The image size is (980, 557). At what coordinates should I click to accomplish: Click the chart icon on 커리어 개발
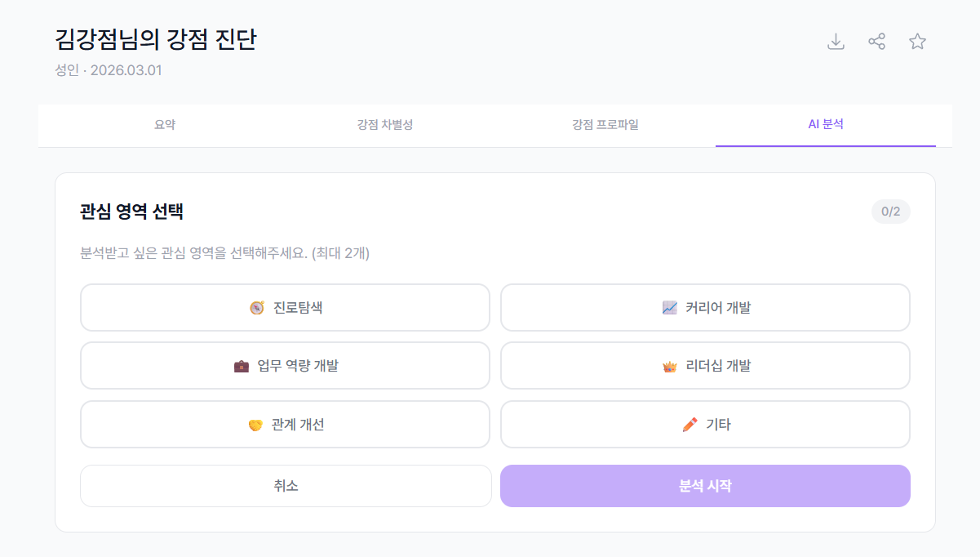[x=668, y=306]
